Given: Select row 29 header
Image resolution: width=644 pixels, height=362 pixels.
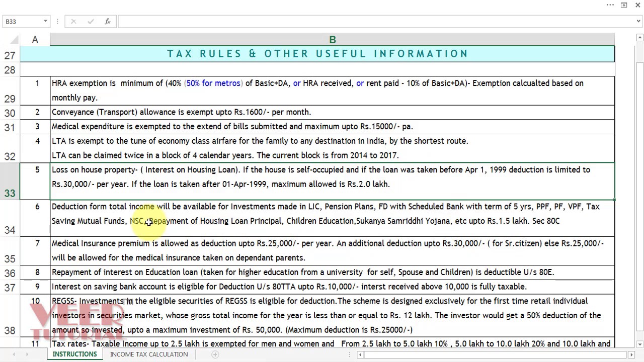Looking at the screenshot, I should pyautogui.click(x=10, y=90).
